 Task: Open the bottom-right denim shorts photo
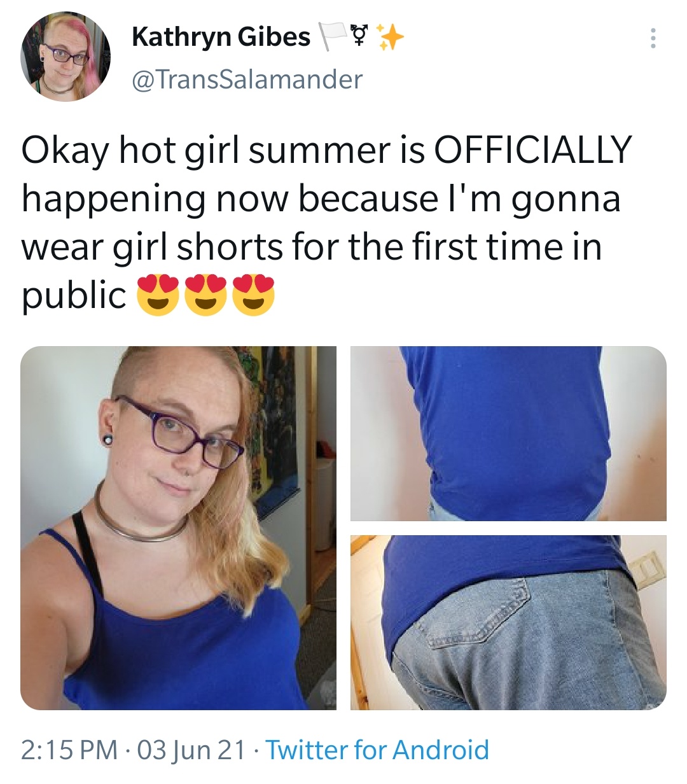(508, 622)
